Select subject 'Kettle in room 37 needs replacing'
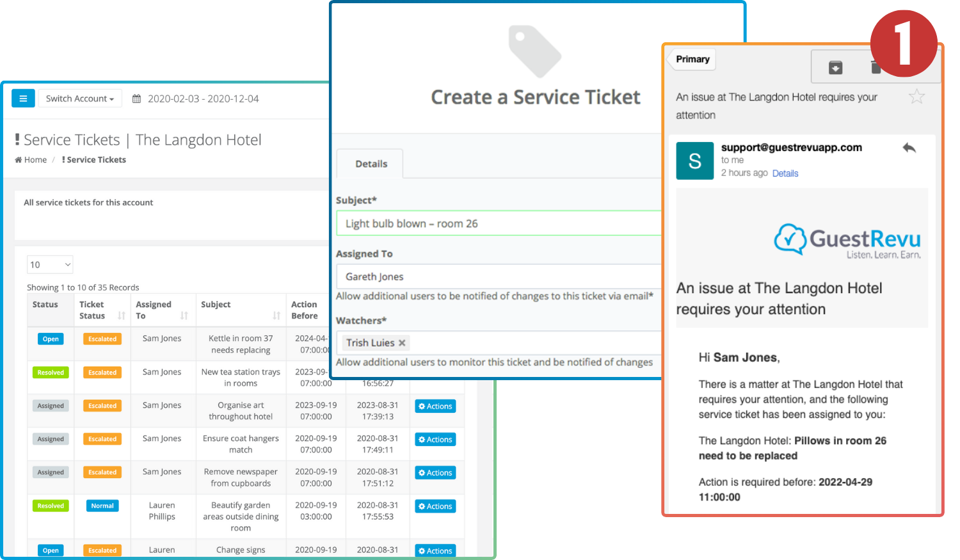Image resolution: width=960 pixels, height=560 pixels. click(241, 344)
